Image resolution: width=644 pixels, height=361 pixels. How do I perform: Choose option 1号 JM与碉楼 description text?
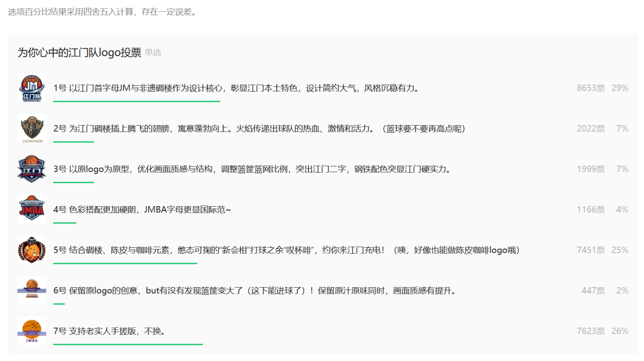(x=236, y=88)
